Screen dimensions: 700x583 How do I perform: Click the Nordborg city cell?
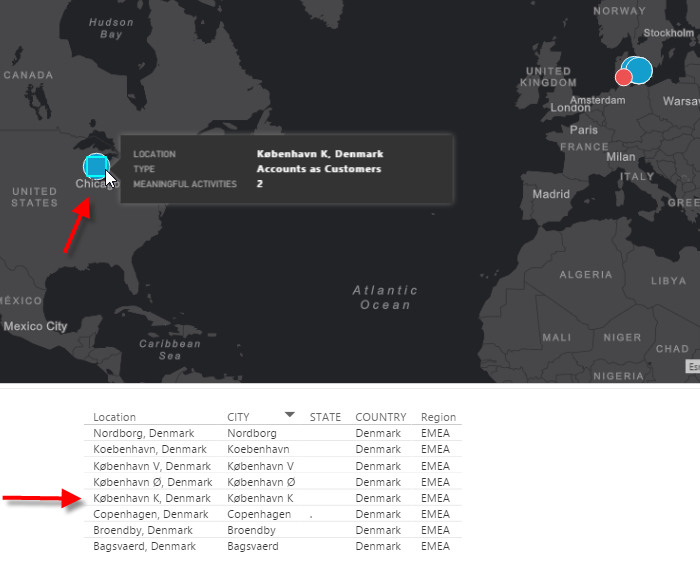click(x=252, y=433)
